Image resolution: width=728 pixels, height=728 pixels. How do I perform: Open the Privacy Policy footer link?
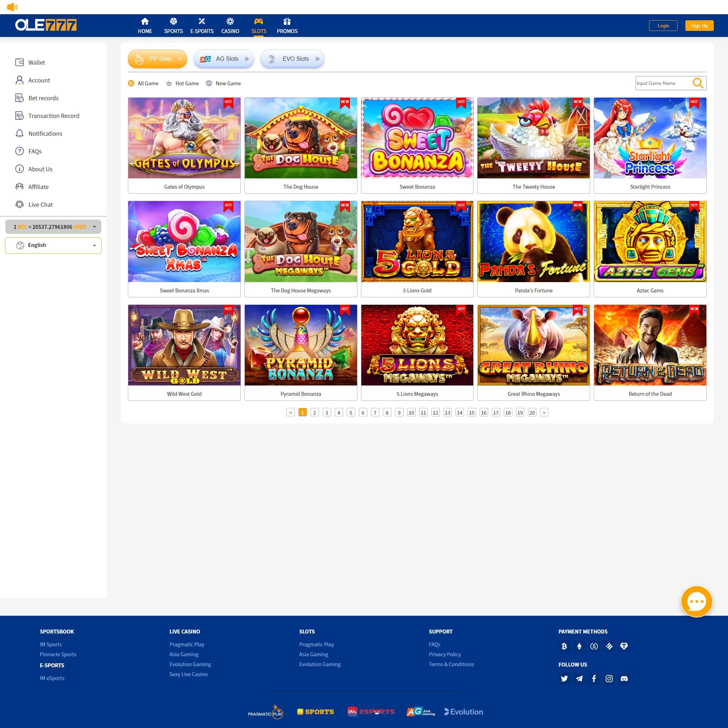point(444,654)
